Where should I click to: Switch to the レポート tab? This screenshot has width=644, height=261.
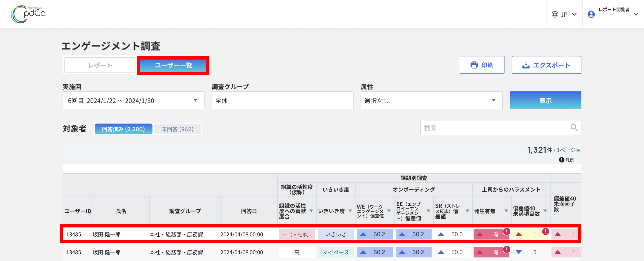[100, 65]
